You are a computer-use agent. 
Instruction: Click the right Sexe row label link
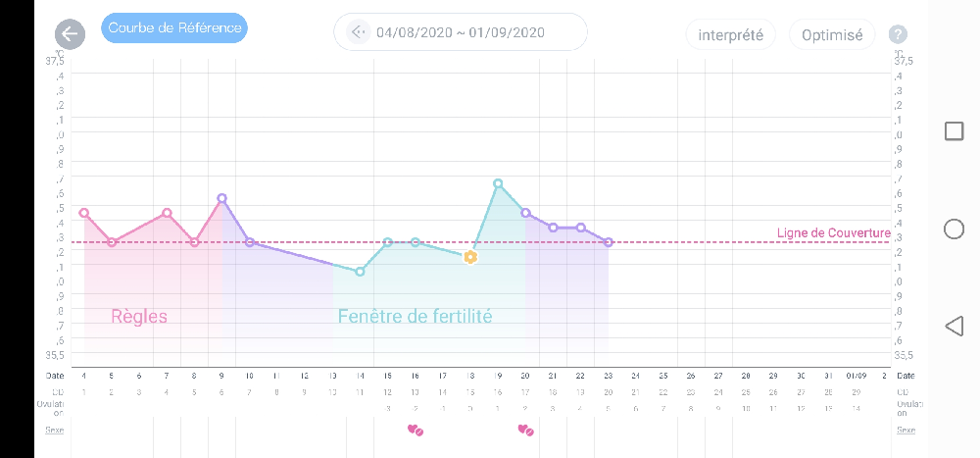point(906,430)
